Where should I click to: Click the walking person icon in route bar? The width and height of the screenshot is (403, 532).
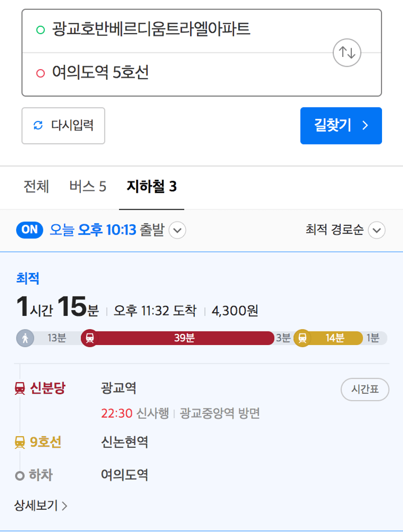coord(25,338)
